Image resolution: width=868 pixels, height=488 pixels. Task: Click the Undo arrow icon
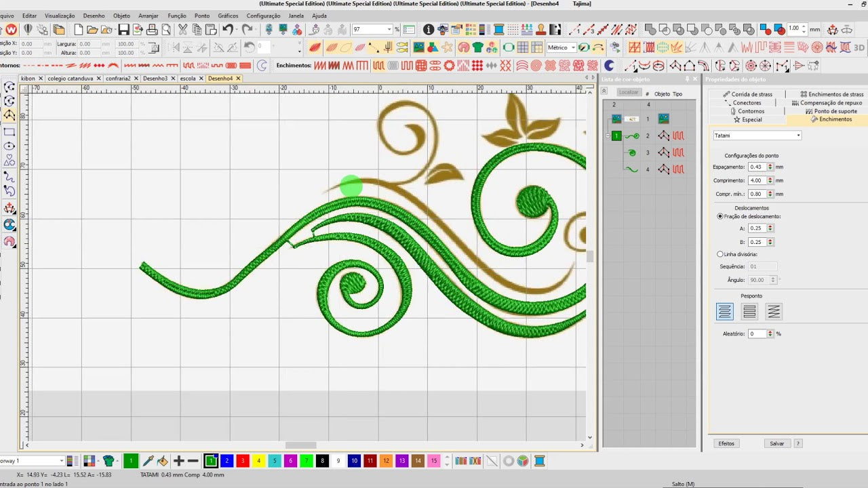pyautogui.click(x=228, y=30)
